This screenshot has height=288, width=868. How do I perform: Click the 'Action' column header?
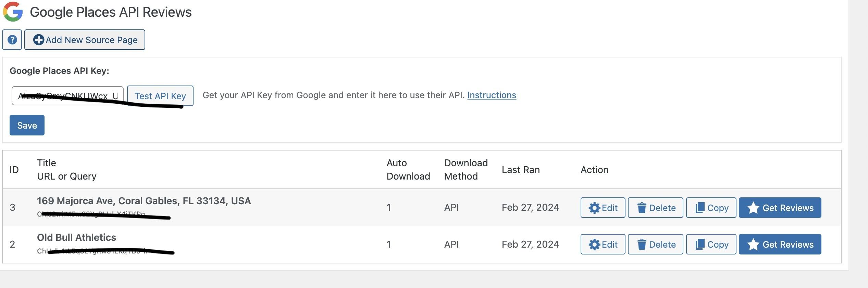pos(595,170)
